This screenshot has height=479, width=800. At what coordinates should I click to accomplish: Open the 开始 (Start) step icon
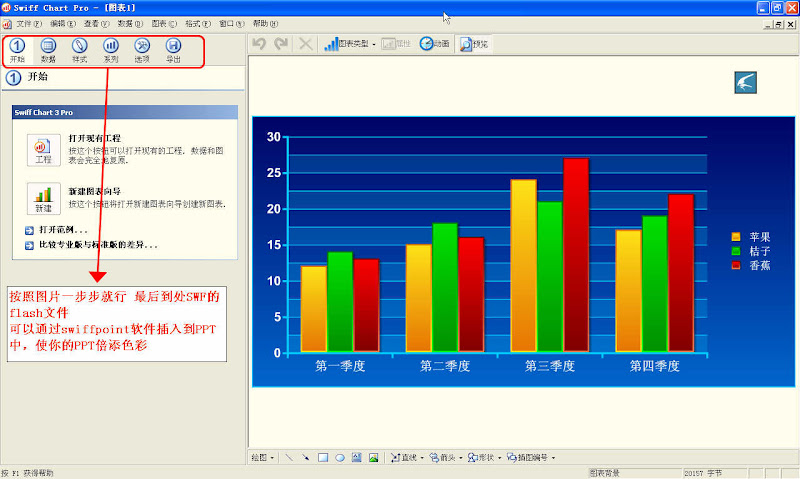tap(17, 50)
